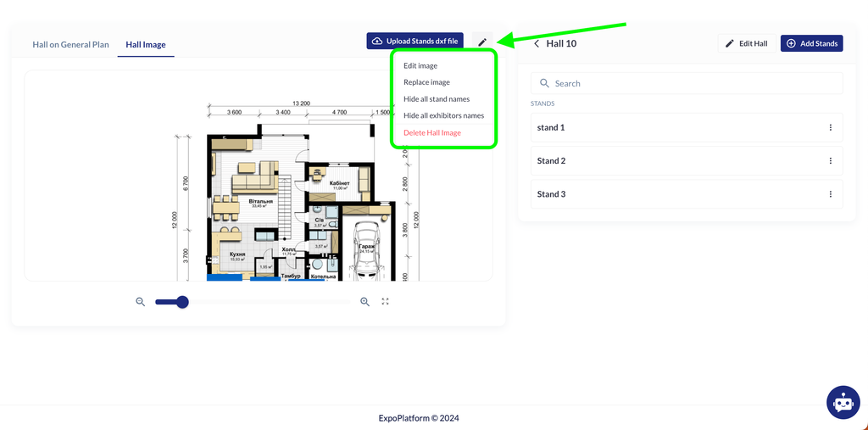868x430 pixels.
Task: Focus the stands Search field
Action: point(687,83)
